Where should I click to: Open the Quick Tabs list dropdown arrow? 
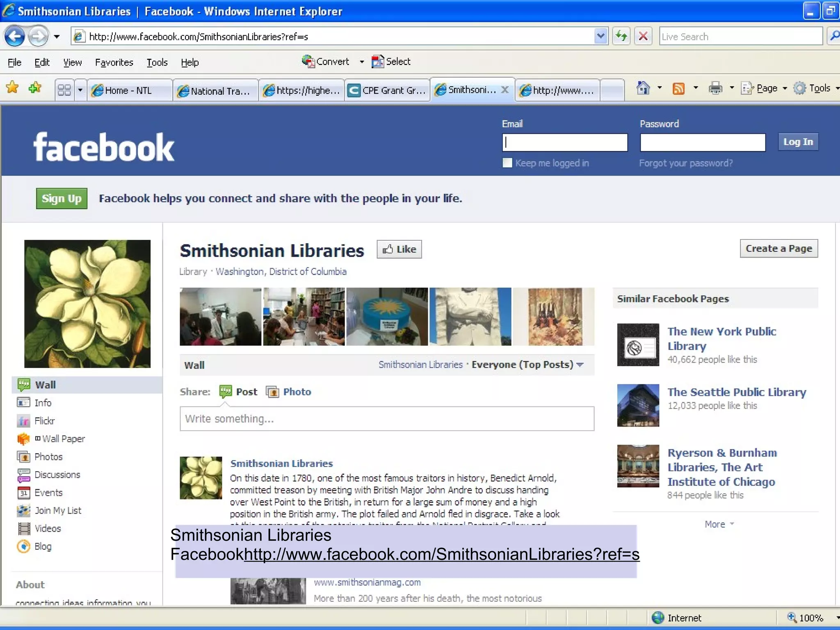(x=80, y=90)
